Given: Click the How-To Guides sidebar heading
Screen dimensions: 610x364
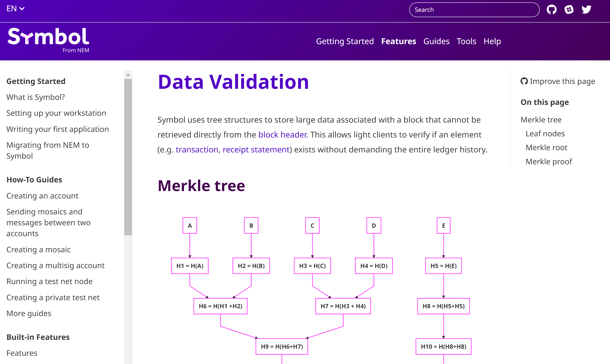Looking at the screenshot, I should pos(34,180).
